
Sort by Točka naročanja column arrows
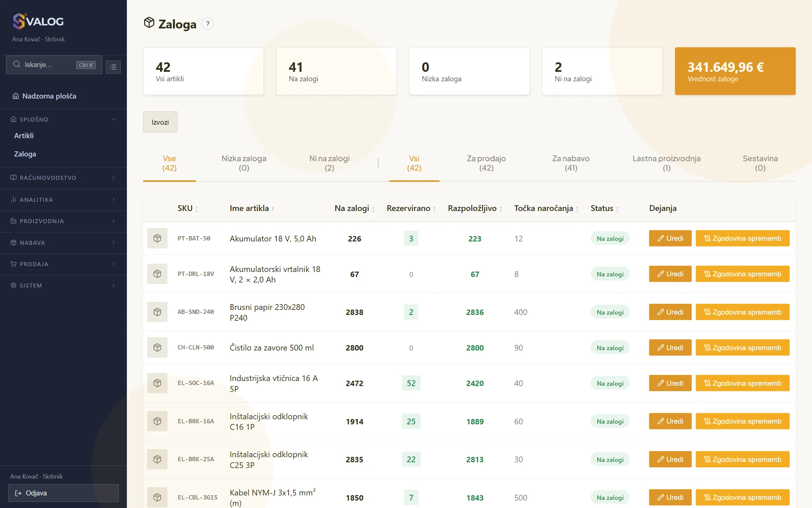tap(577, 209)
